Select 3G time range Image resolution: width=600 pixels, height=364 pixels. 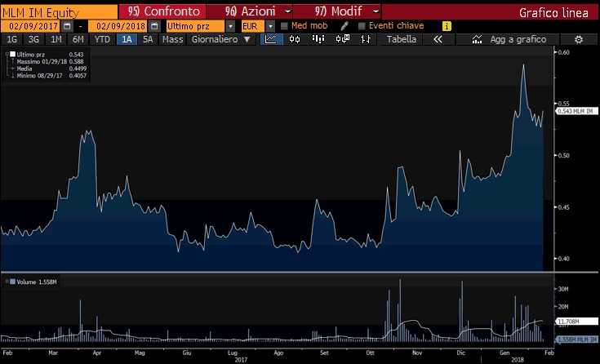click(33, 39)
